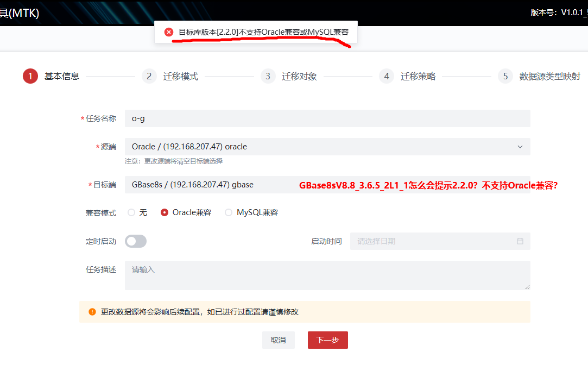
Task: Click the 任务描述 text area
Action: coord(327,275)
